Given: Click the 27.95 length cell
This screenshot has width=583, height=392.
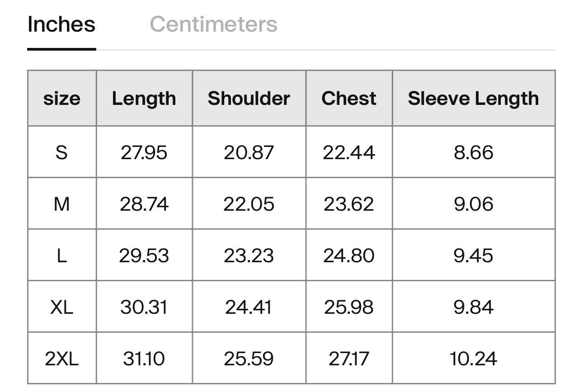Looking at the screenshot, I should point(144,152).
